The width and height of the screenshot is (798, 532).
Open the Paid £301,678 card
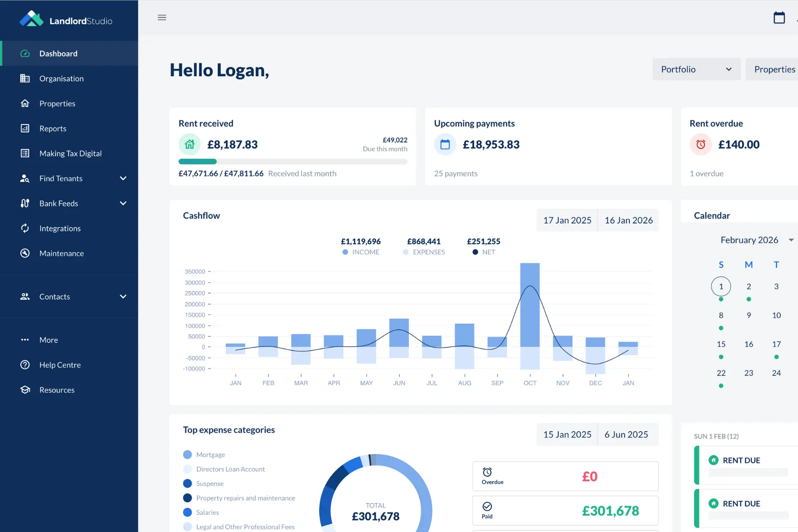pos(565,511)
